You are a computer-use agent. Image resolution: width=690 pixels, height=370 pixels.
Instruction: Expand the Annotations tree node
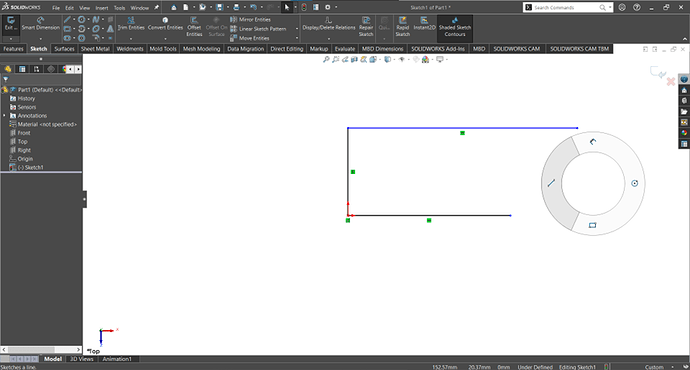(5, 116)
